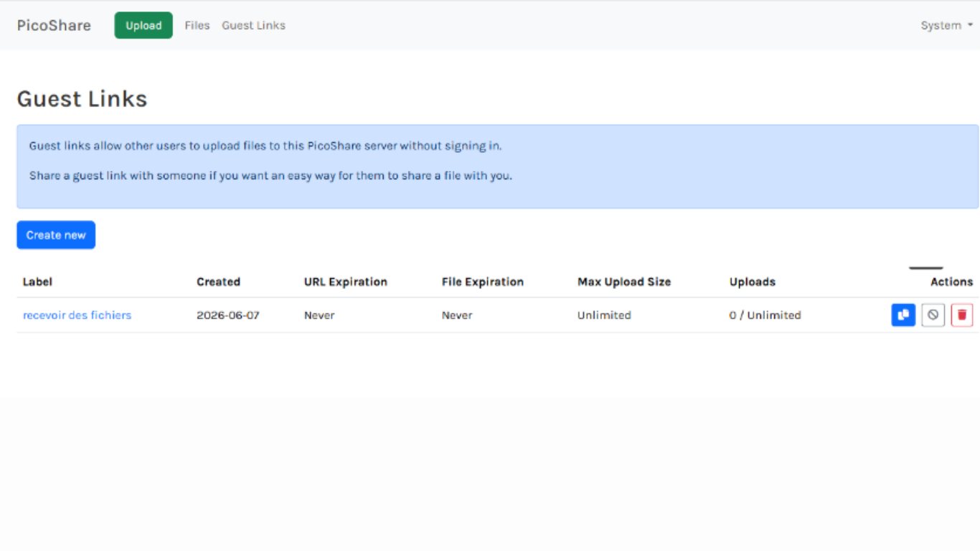Click the 'Share a guest link with someone' text
The image size is (980, 551).
[270, 176]
